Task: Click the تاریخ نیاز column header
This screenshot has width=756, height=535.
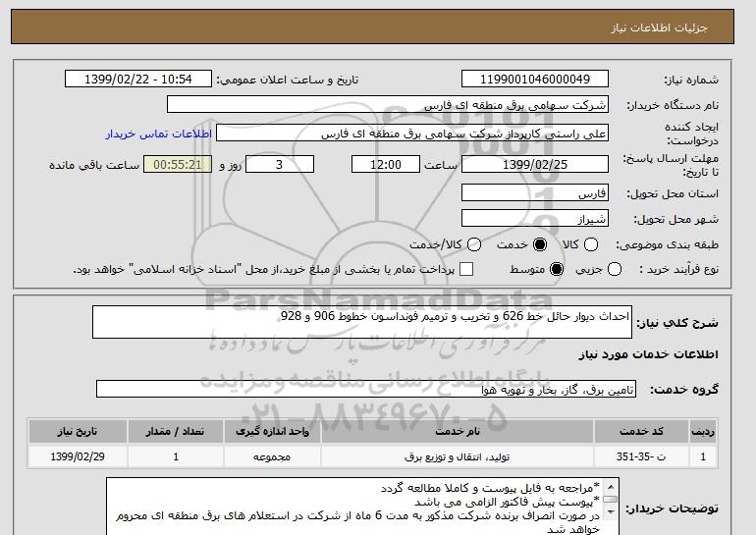Action: pyautogui.click(x=78, y=431)
